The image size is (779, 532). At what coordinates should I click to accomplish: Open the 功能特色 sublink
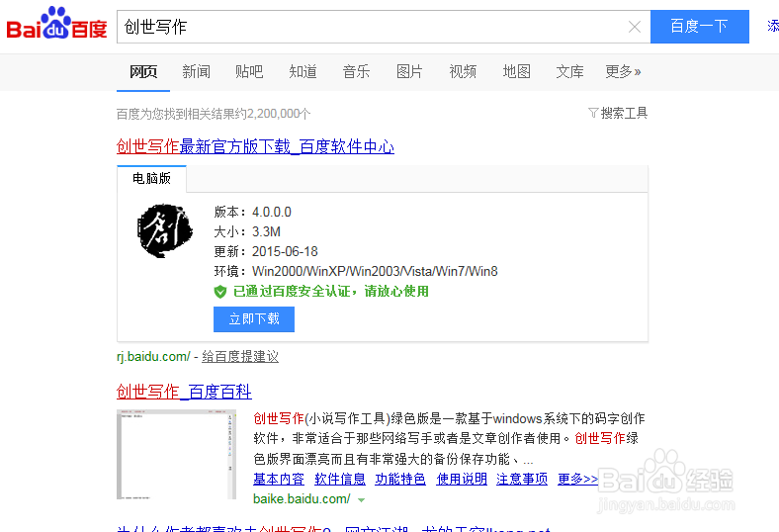400,479
